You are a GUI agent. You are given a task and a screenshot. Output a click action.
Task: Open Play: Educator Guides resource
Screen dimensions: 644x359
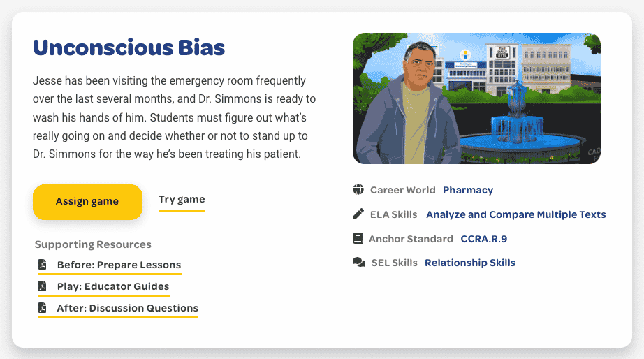click(x=113, y=286)
